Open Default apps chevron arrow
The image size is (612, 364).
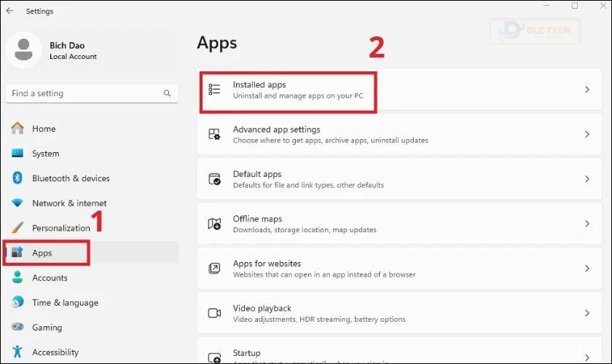pyautogui.click(x=587, y=179)
